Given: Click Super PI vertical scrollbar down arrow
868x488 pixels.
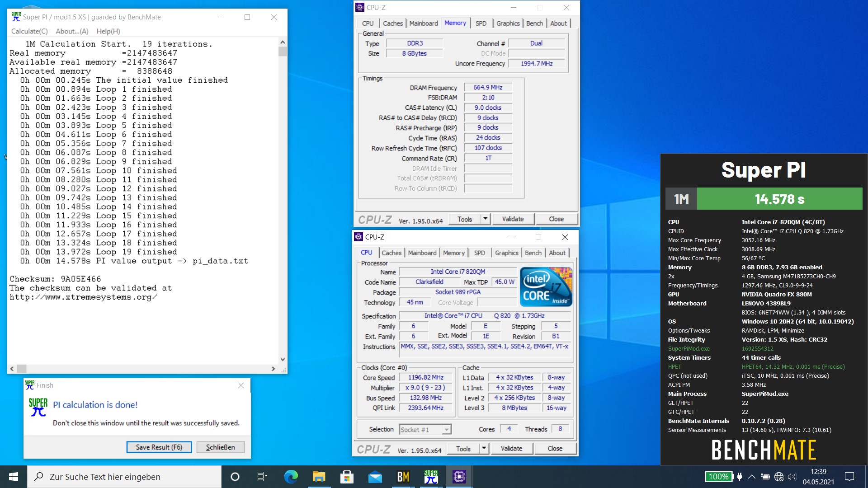Looking at the screenshot, I should (x=283, y=360).
